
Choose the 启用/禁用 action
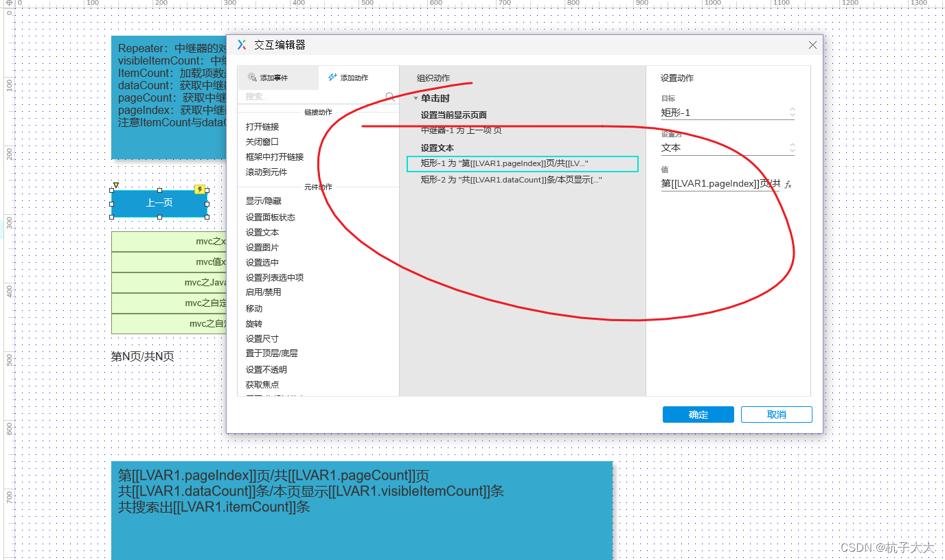(x=264, y=292)
